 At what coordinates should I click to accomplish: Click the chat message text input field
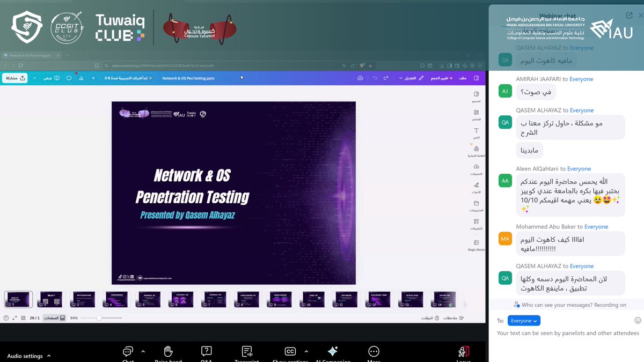(x=568, y=333)
